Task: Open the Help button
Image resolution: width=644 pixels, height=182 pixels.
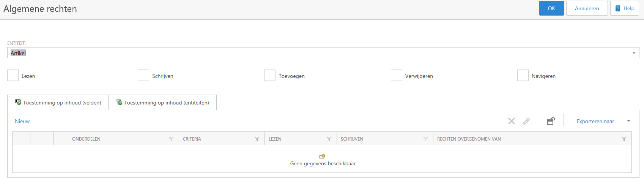Action: click(x=624, y=8)
